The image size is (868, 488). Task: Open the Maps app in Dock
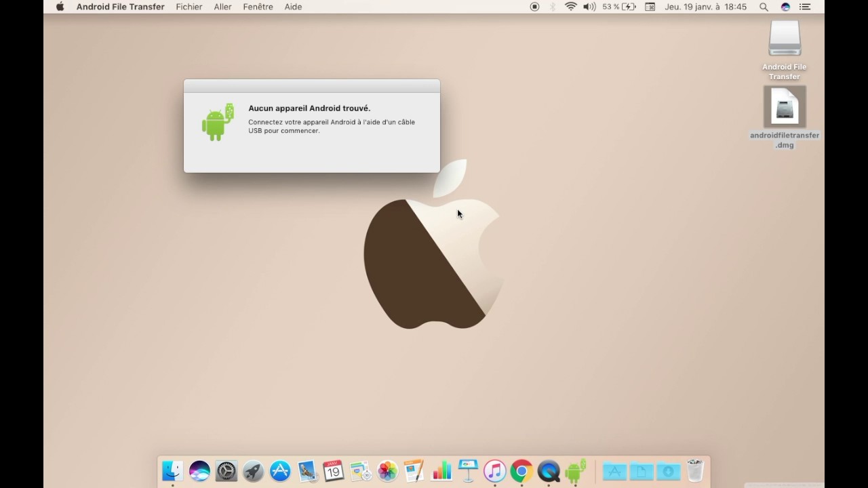pos(361,470)
